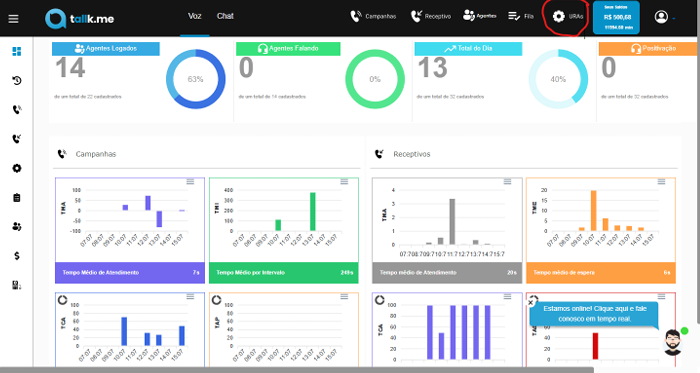700x373 pixels.
Task: Switch to the Chat tab
Action: 225,16
